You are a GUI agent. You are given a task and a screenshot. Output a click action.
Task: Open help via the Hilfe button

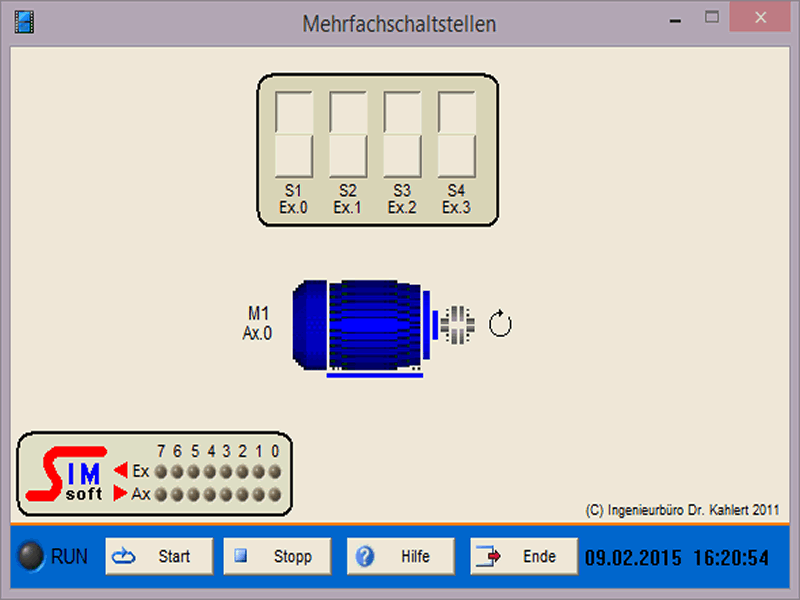[401, 557]
